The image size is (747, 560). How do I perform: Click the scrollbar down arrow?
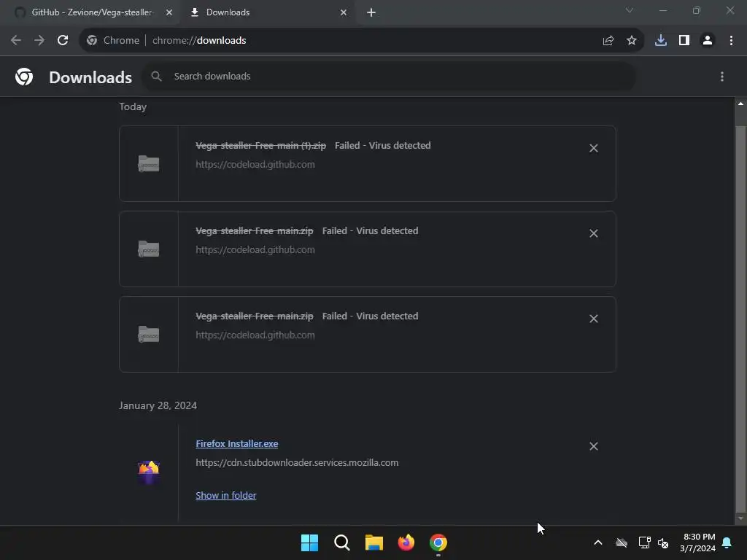(740, 518)
